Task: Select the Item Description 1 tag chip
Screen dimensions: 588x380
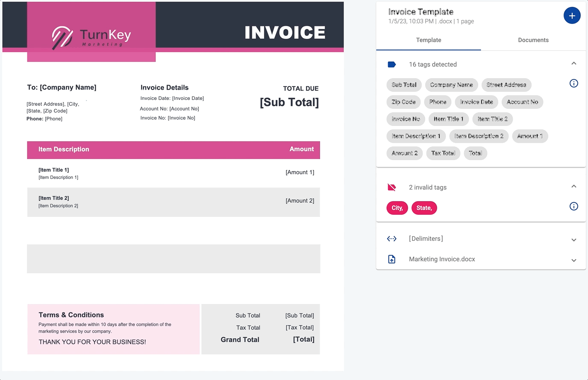Action: click(x=416, y=136)
